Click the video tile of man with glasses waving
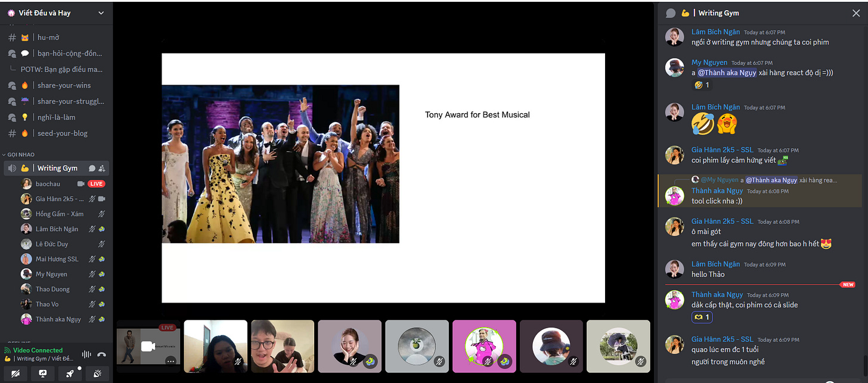This screenshot has width=868, height=383. (x=283, y=346)
